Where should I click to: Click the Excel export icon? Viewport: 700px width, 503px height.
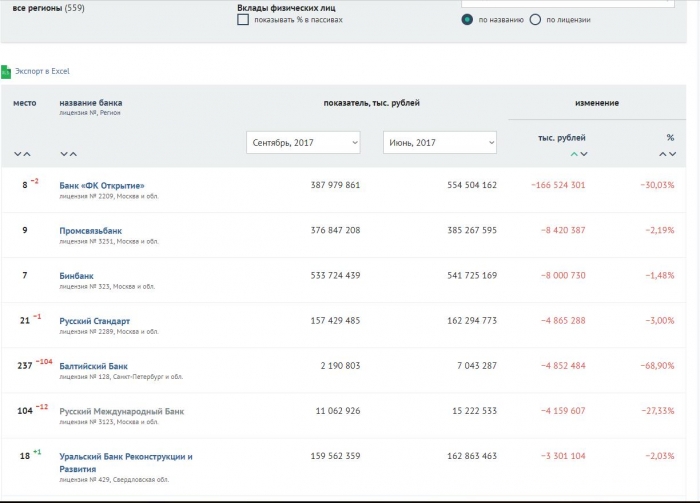point(6,71)
